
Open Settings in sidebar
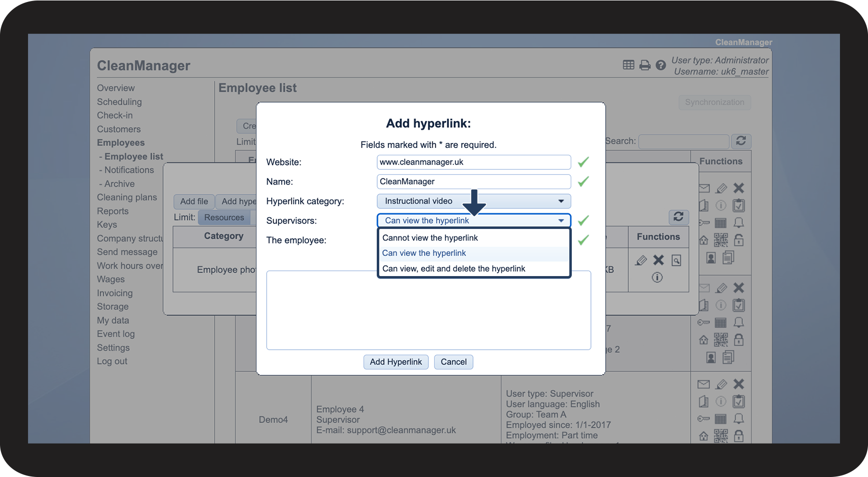(x=113, y=348)
